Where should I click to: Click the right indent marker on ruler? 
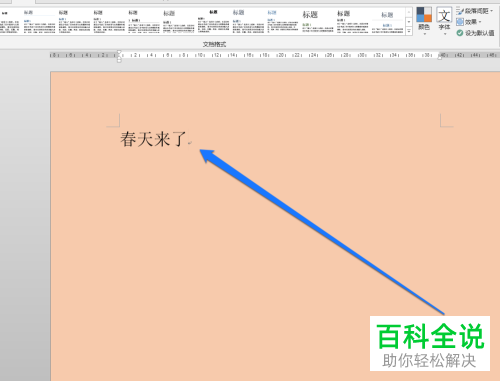tap(440, 57)
